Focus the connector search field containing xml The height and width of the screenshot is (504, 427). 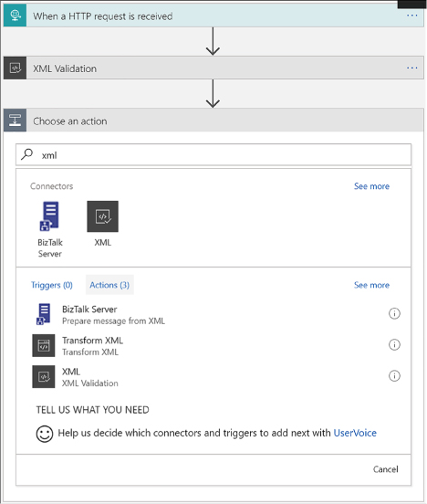(x=213, y=155)
